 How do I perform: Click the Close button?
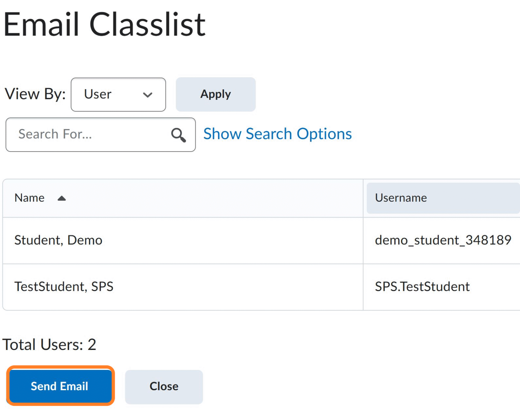click(x=164, y=386)
